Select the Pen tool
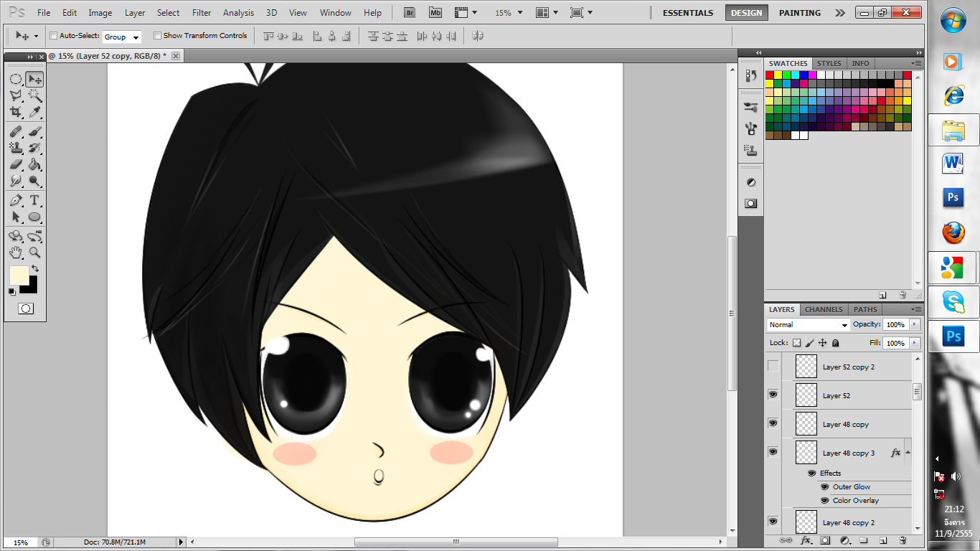 point(16,200)
